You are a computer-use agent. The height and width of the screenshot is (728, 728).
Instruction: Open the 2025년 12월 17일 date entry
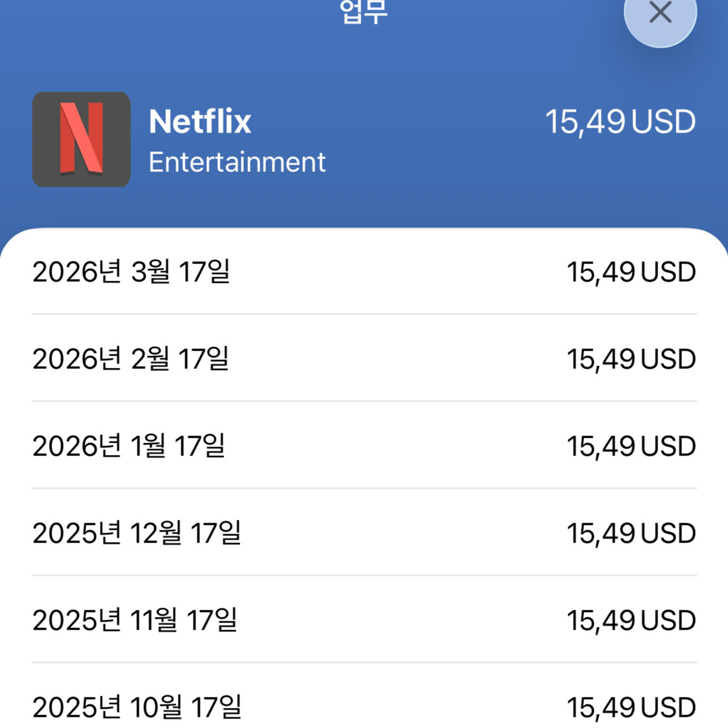[136, 533]
